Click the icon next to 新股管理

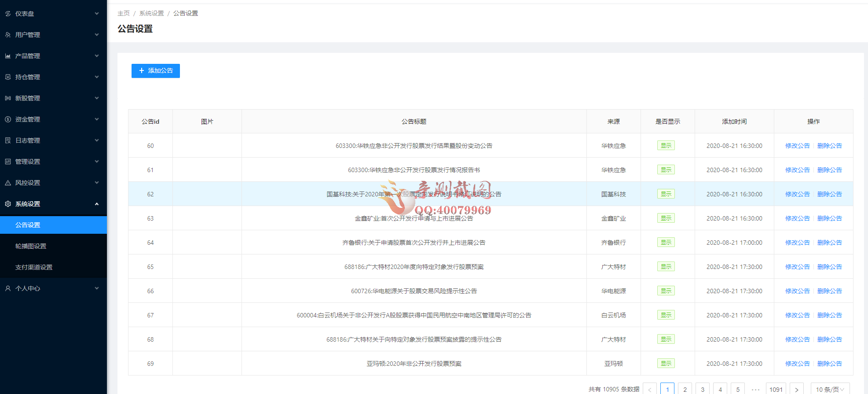8,98
